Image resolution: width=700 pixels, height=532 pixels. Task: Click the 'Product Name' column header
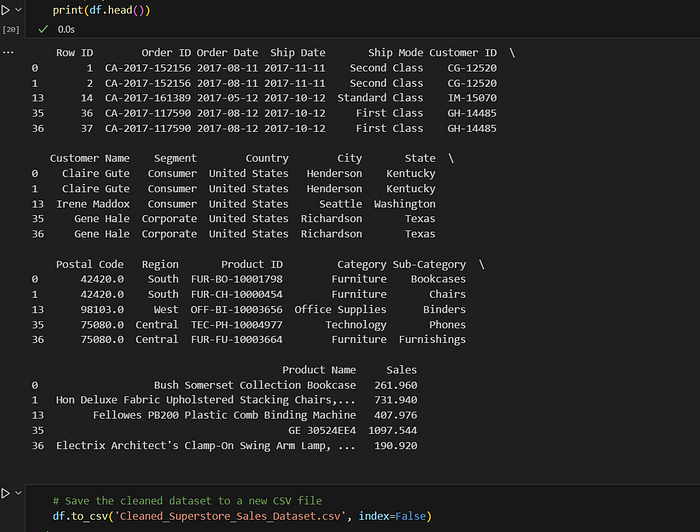pyautogui.click(x=319, y=370)
